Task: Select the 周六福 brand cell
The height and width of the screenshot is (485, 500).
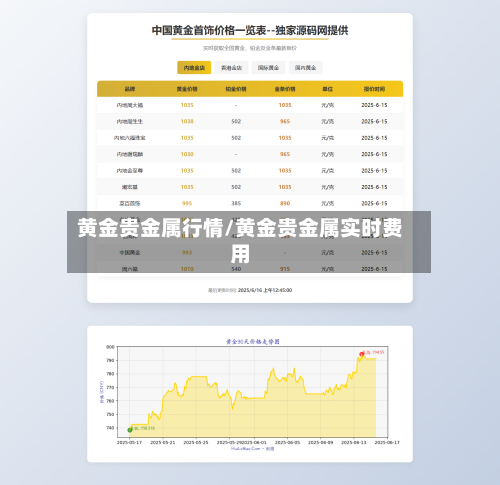Action: pyautogui.click(x=130, y=269)
